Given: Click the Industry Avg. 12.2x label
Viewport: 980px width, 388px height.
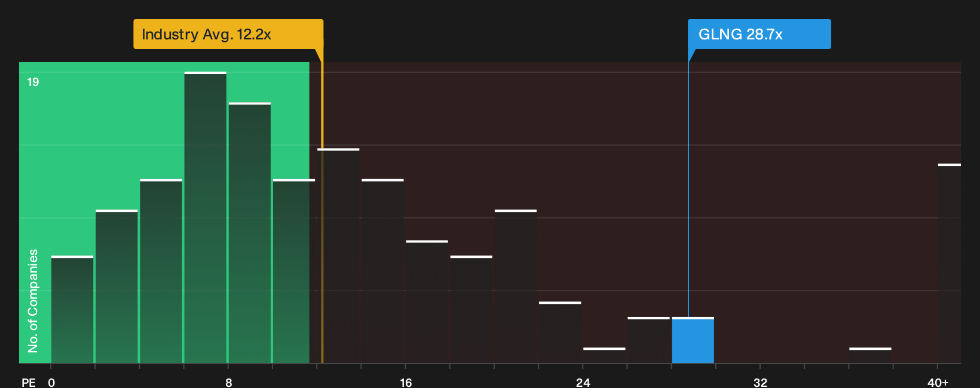Looking at the screenshot, I should [x=228, y=34].
